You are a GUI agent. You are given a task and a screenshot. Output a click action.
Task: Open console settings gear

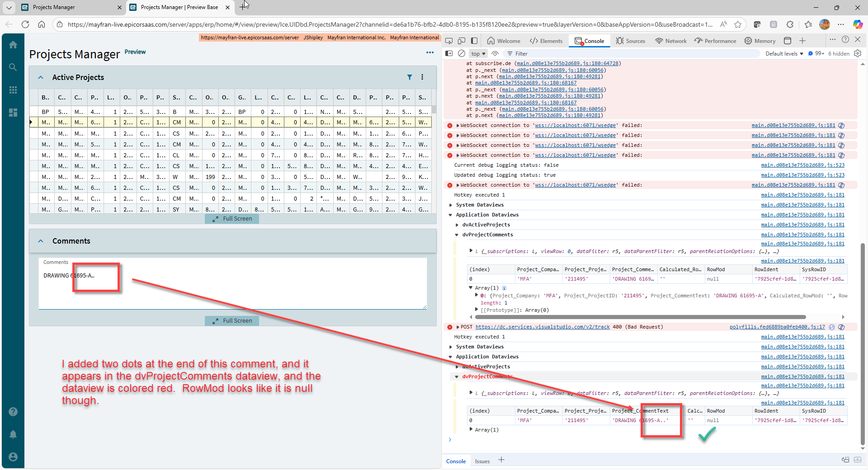point(858,53)
